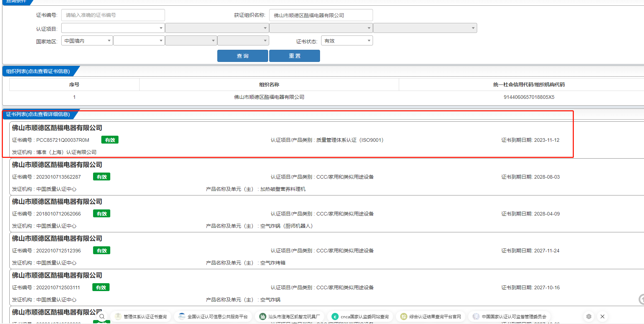Select the 组织列表 section tab
The image size is (644, 324).
click(x=38, y=71)
